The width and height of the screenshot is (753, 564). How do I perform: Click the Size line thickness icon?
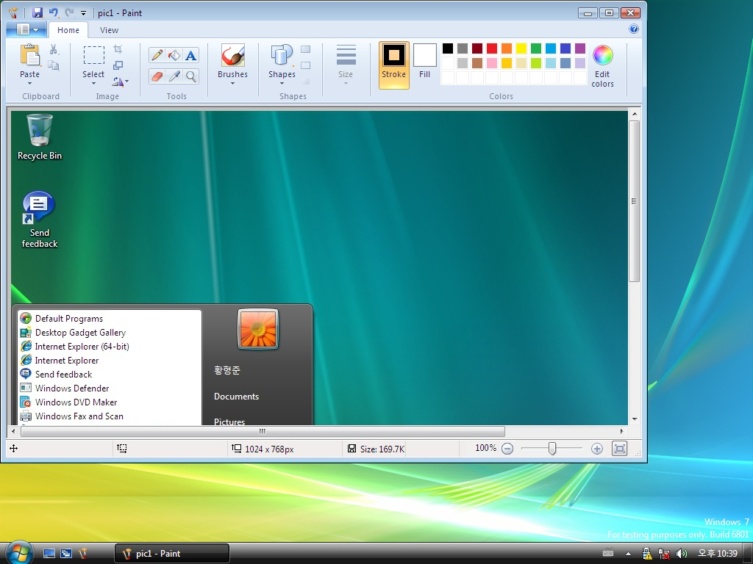(346, 55)
